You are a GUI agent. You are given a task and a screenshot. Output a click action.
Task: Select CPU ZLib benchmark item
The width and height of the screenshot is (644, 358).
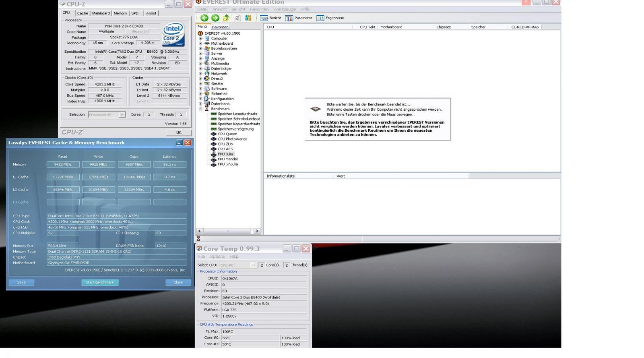[x=225, y=144]
